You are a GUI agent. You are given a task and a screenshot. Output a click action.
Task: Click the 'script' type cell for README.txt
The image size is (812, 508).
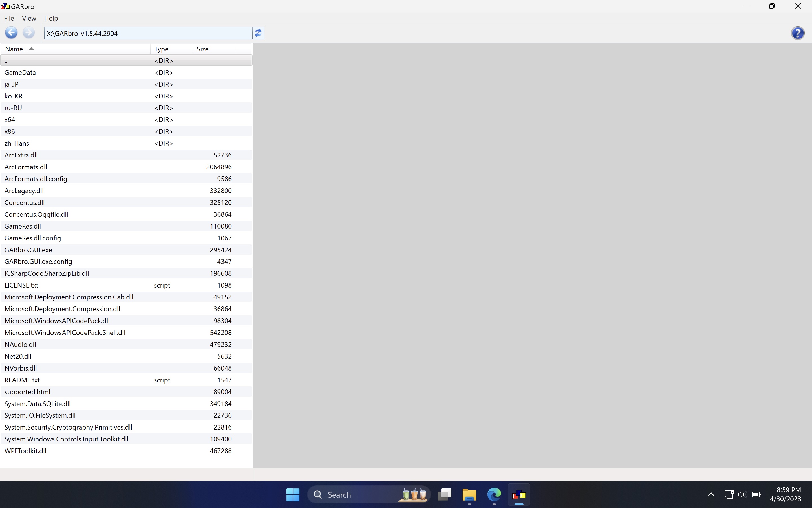(162, 380)
